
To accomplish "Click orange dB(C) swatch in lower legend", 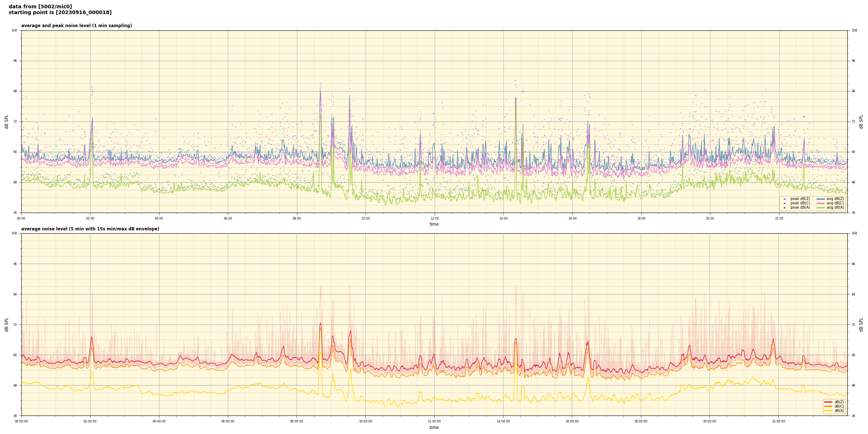I will [828, 406].
